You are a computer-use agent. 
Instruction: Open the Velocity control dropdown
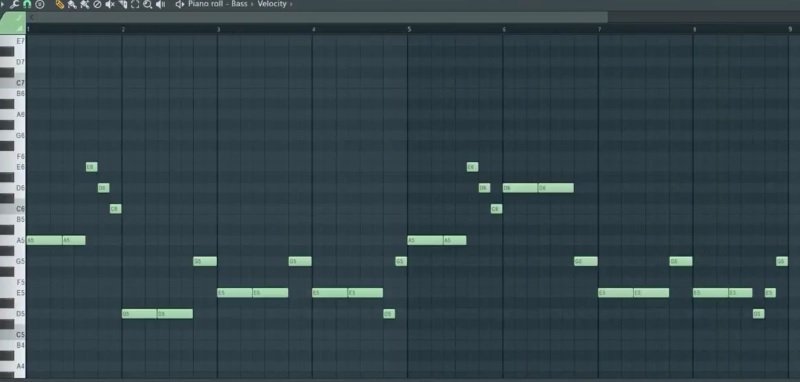[x=272, y=4]
